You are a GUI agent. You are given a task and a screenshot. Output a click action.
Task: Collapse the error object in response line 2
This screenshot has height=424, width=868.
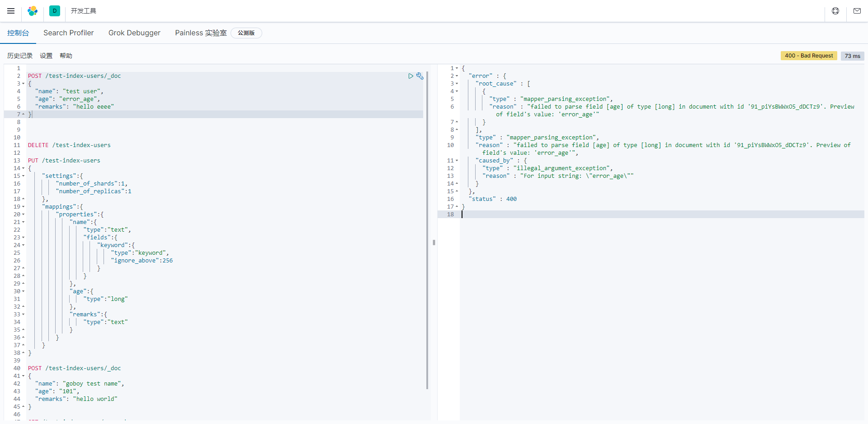(x=457, y=76)
